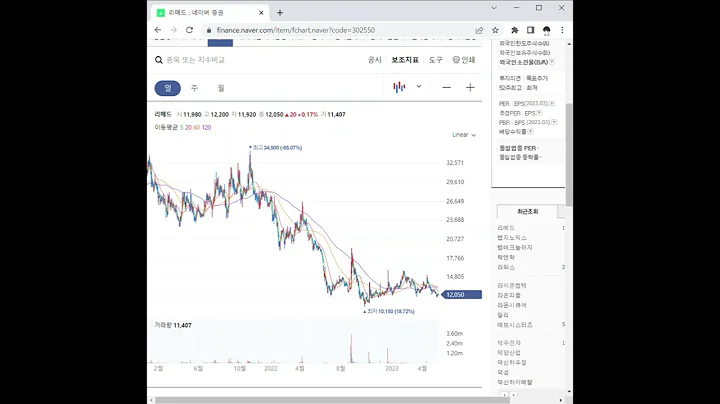Click the 최고 34,500 high marker label
The image size is (720, 404).
[x=277, y=148]
